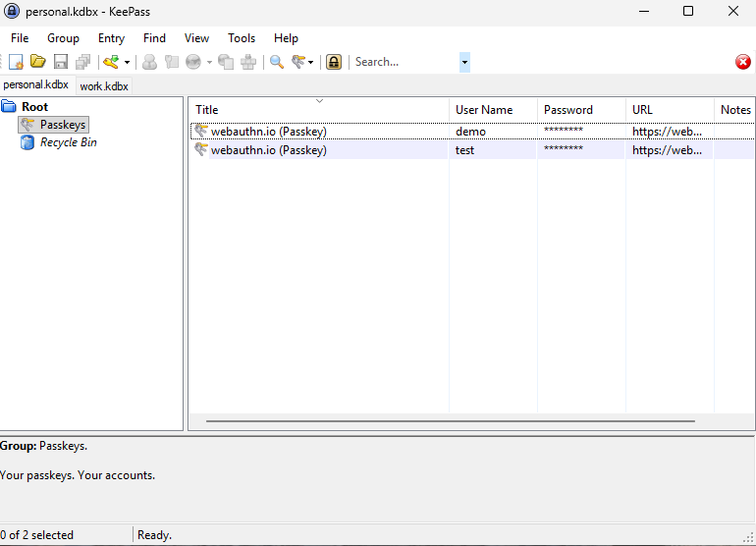
Task: Select the Root group in tree
Action: coord(34,107)
